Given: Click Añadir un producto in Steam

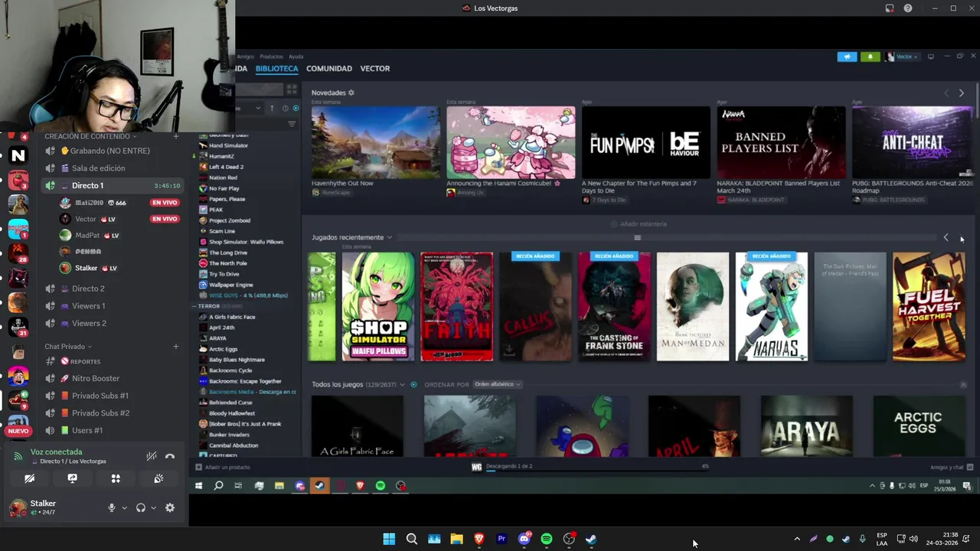Looking at the screenshot, I should [223, 468].
